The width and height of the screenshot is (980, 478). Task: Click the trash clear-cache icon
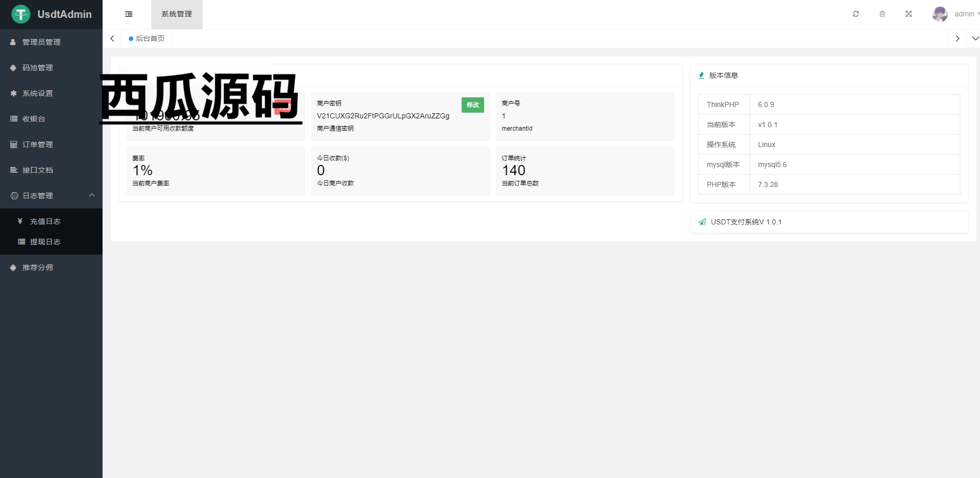[882, 14]
